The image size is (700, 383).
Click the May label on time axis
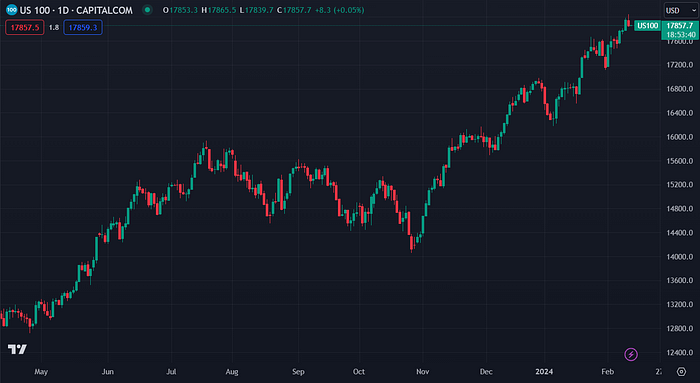pos(41,372)
